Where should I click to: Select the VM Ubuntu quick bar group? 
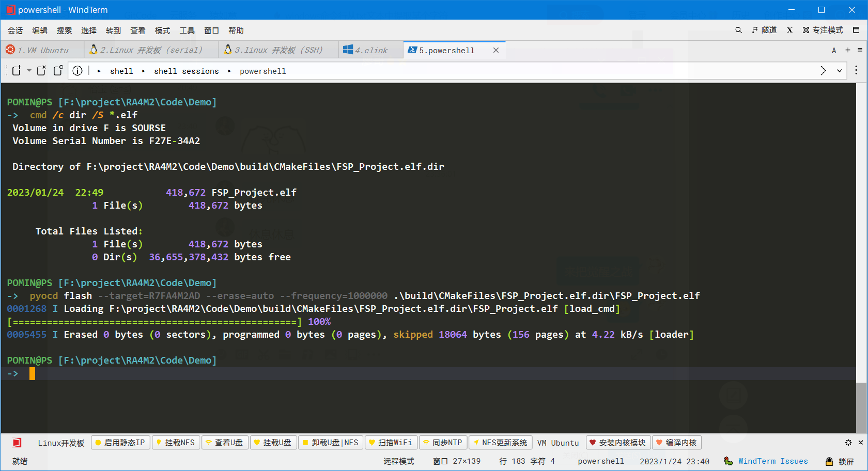[558, 443]
